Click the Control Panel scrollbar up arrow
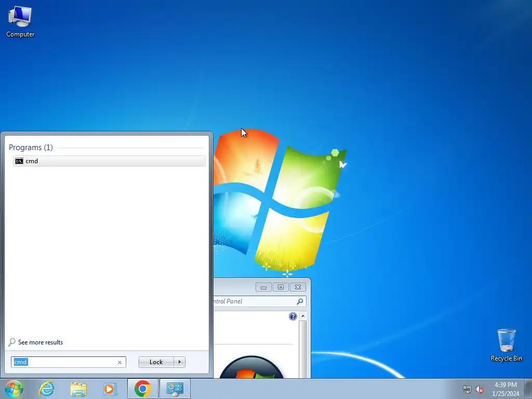This screenshot has height=399, width=532. [x=303, y=316]
